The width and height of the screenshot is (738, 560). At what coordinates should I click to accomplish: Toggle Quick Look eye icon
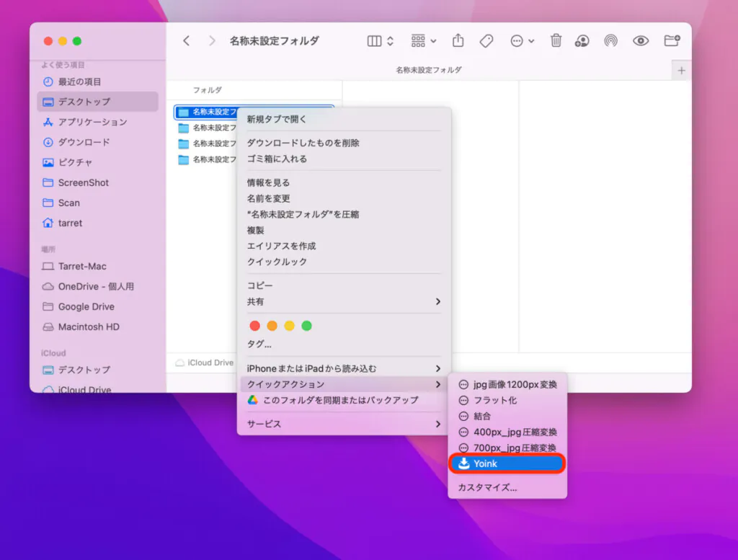pos(641,41)
